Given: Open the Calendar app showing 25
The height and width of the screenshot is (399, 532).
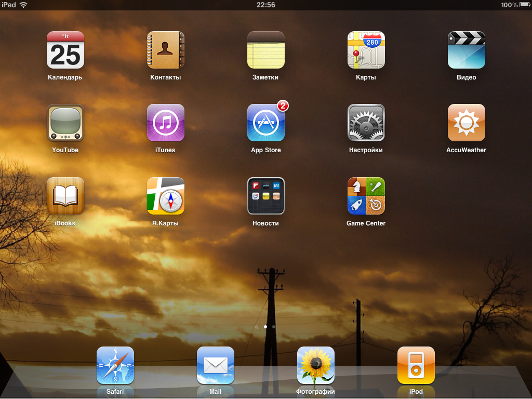Looking at the screenshot, I should point(65,50).
